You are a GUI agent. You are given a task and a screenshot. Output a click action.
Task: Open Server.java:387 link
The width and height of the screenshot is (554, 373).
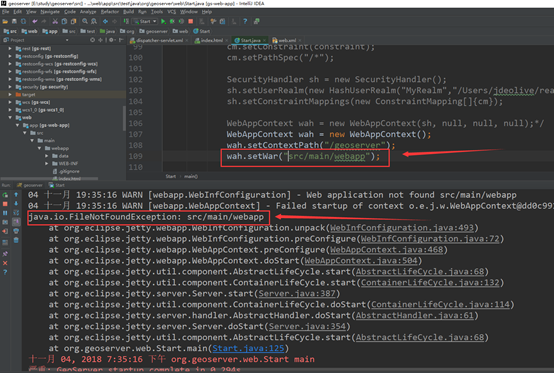click(297, 294)
